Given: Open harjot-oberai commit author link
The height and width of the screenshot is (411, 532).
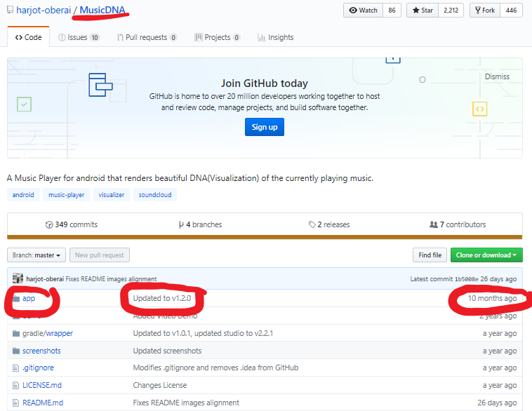Looking at the screenshot, I should pyautogui.click(x=45, y=278).
